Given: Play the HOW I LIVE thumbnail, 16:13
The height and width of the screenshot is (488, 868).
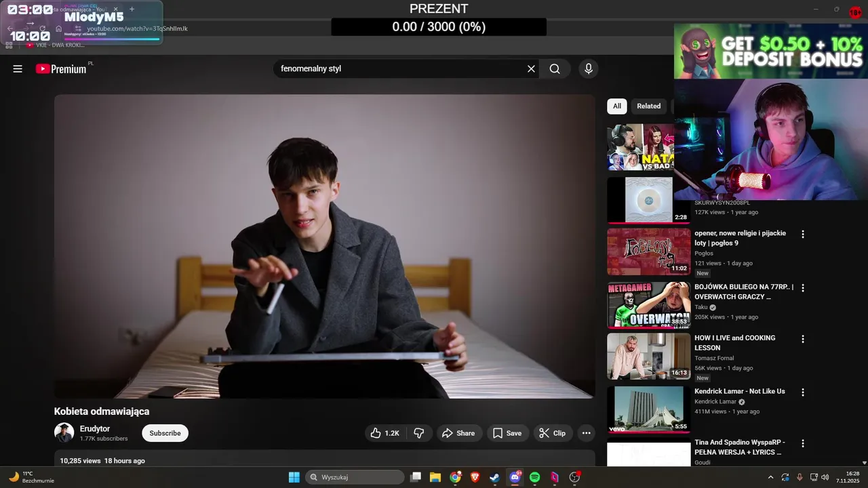Looking at the screenshot, I should click(x=648, y=357).
